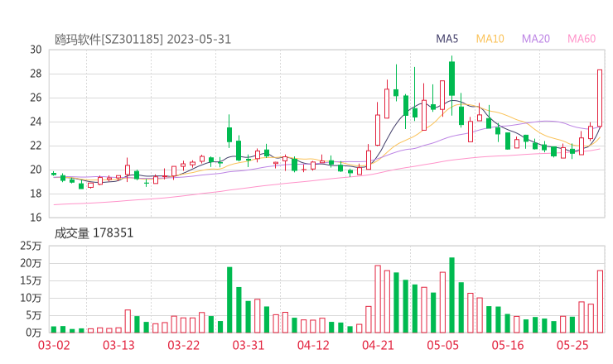Select the tallest green volume bar above 20万

[452, 295]
